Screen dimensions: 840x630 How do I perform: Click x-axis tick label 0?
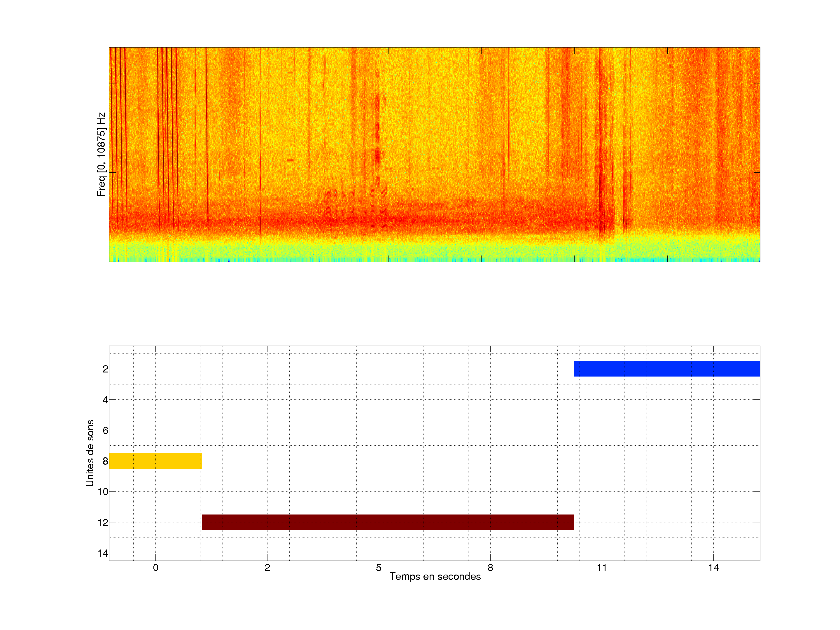click(x=155, y=568)
